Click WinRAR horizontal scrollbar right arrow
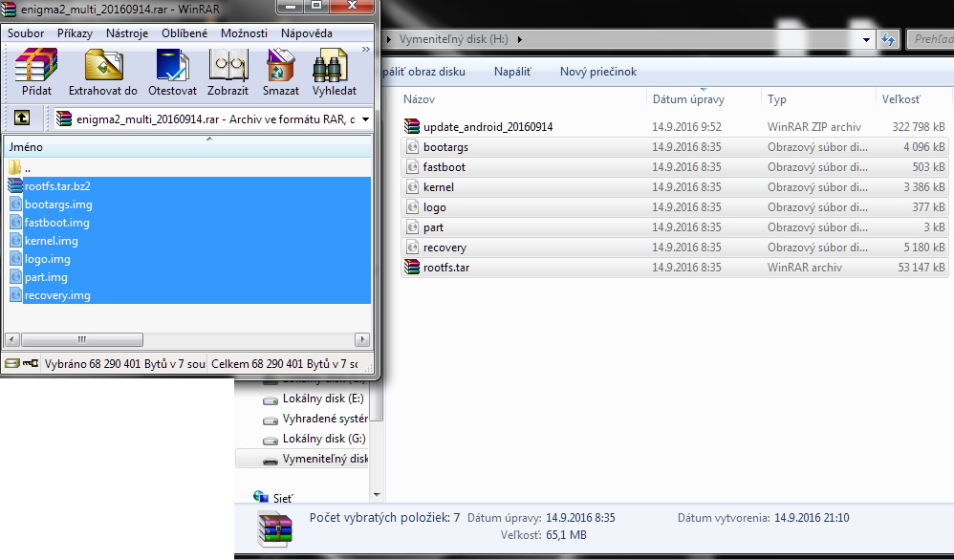This screenshot has height=560, width=954. (x=362, y=339)
